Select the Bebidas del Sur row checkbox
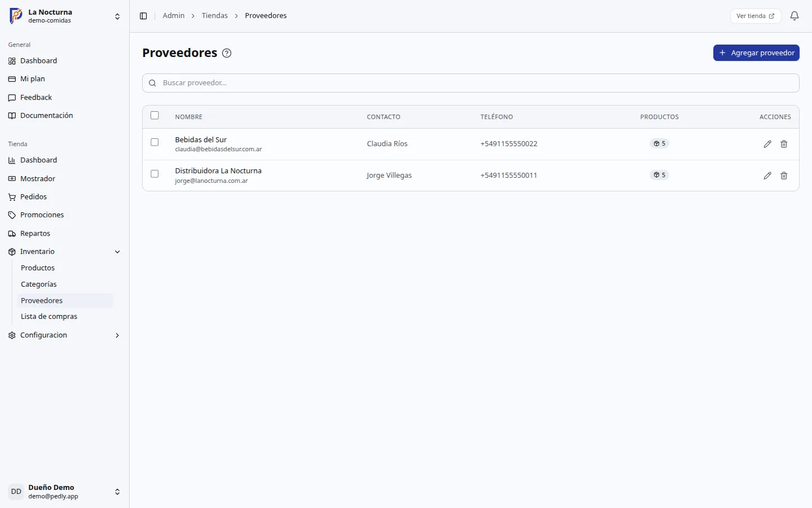The image size is (812, 508). tap(155, 142)
